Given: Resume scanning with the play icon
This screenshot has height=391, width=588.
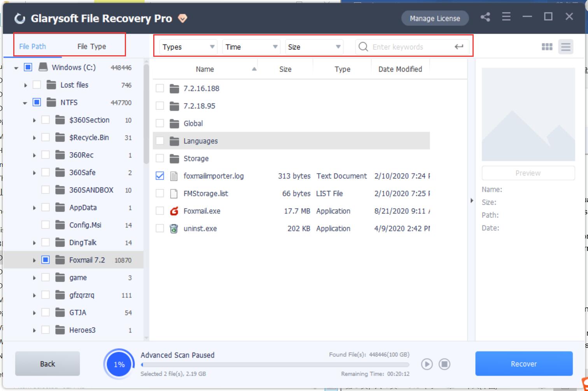Looking at the screenshot, I should 427,364.
